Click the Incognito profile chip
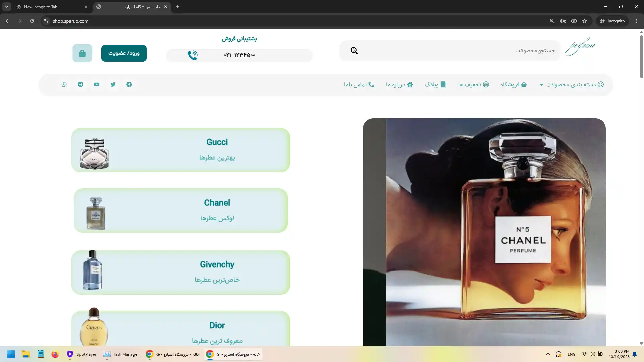The image size is (644, 362). 612,21
